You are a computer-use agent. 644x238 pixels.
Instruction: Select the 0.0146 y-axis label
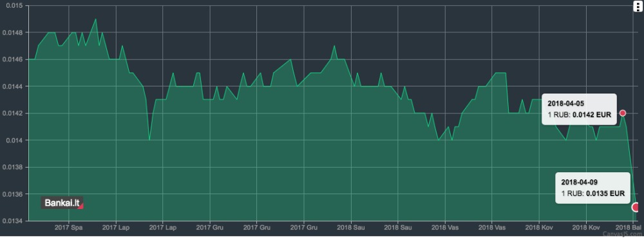12,59
